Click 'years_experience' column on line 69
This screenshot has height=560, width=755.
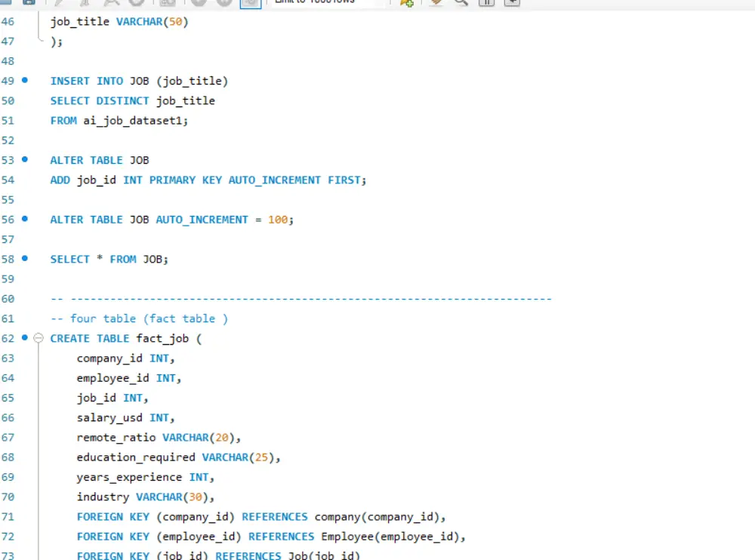(129, 477)
